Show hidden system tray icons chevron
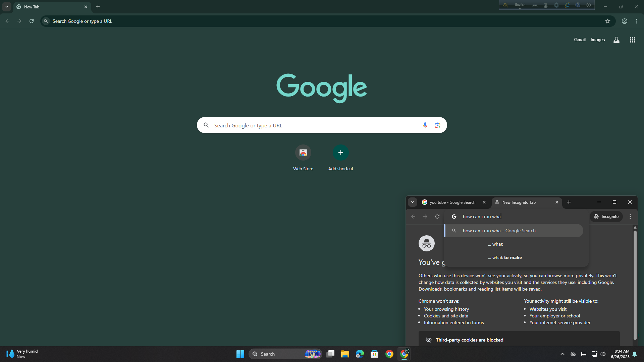The height and width of the screenshot is (362, 644). pos(562,354)
